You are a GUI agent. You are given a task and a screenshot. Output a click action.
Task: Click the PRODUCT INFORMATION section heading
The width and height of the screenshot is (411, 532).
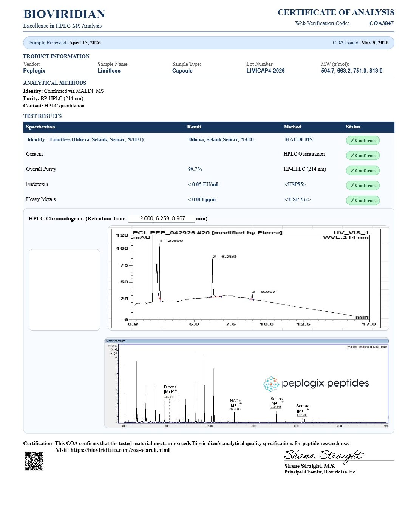pyautogui.click(x=56, y=56)
